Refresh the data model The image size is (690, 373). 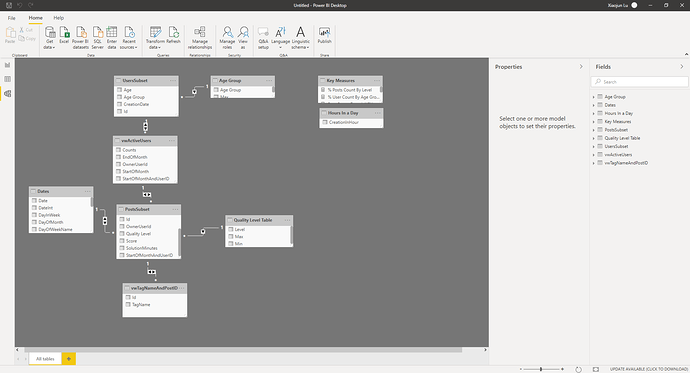tap(173, 35)
